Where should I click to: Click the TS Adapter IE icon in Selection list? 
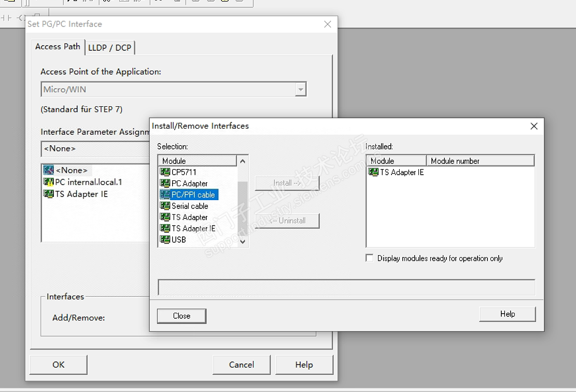[x=165, y=228]
